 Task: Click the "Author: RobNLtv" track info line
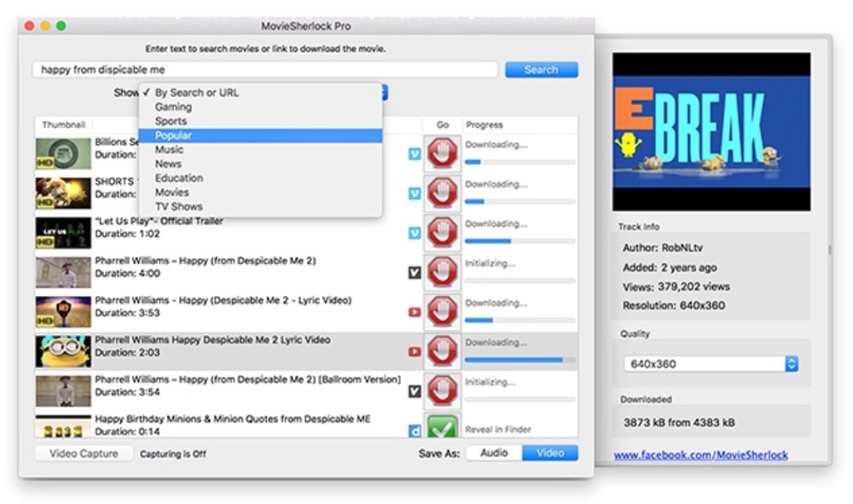coord(663,248)
